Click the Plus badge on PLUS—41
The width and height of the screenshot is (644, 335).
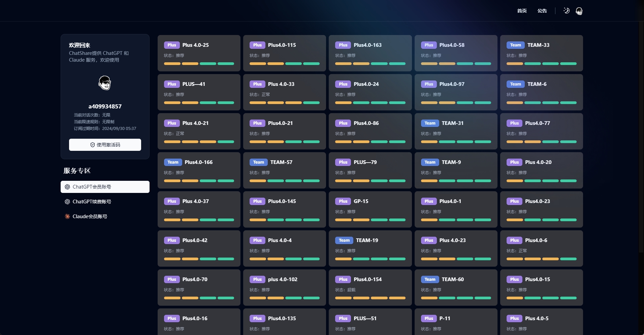(x=172, y=84)
